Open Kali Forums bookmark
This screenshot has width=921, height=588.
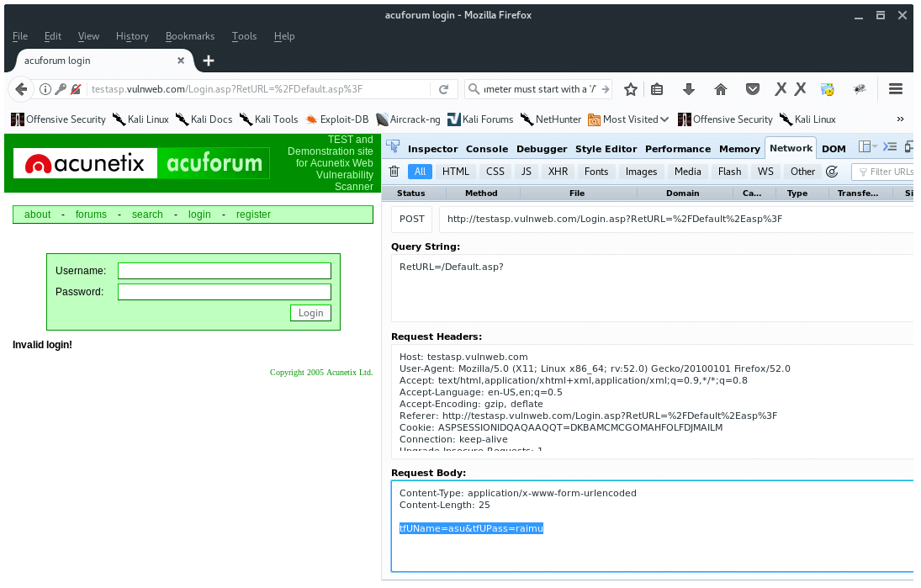(x=480, y=119)
